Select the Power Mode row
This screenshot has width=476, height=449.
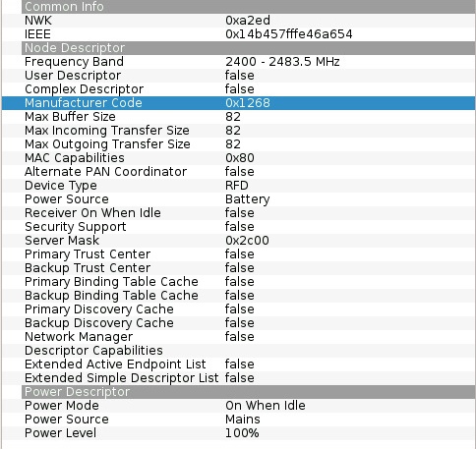pos(239,406)
